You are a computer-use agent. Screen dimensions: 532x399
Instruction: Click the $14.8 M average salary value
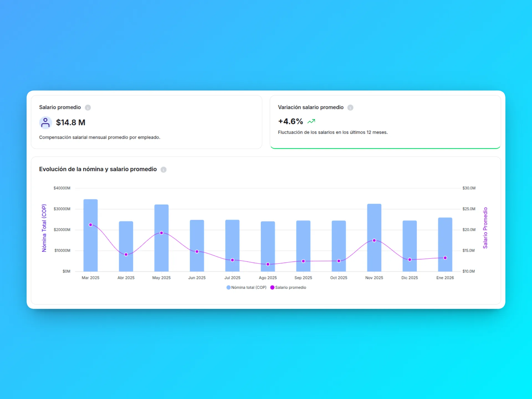click(x=70, y=122)
